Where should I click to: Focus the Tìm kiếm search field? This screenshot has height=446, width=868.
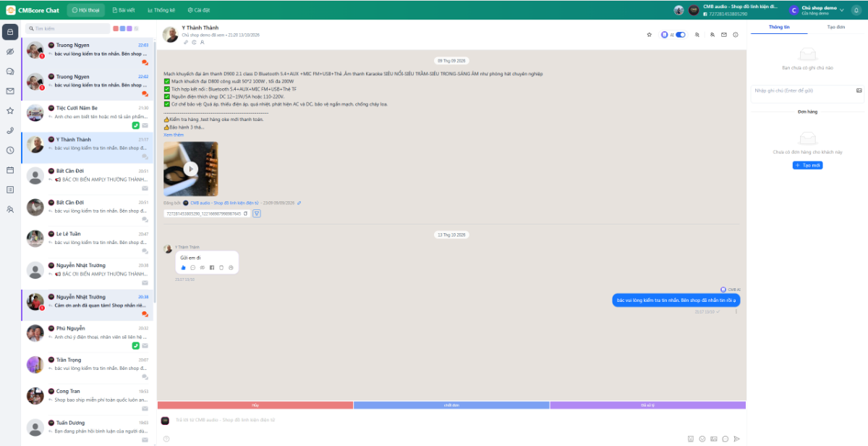(67, 28)
